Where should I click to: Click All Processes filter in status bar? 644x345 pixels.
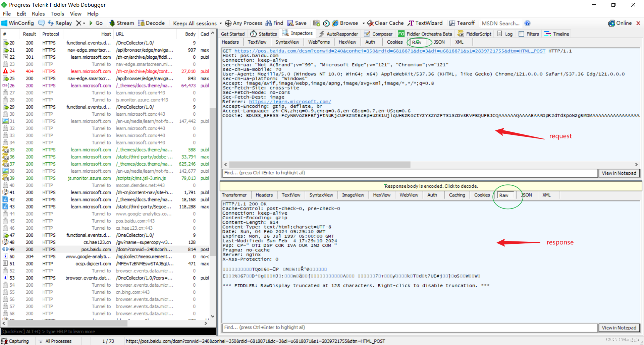55,341
